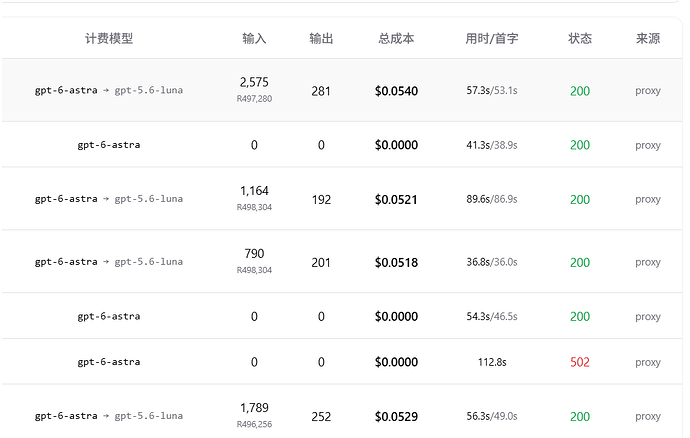The image size is (690, 438).
Task: Click the 输出 column header
Action: (x=321, y=39)
